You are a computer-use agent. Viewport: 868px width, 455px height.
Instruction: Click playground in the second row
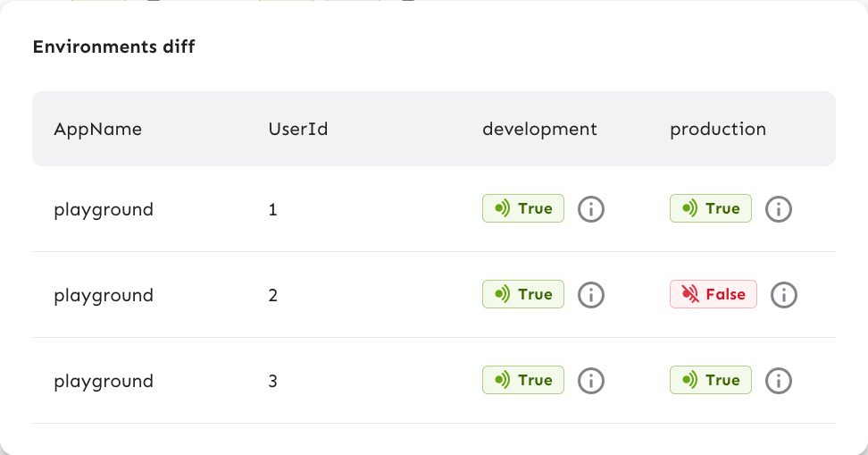click(104, 295)
